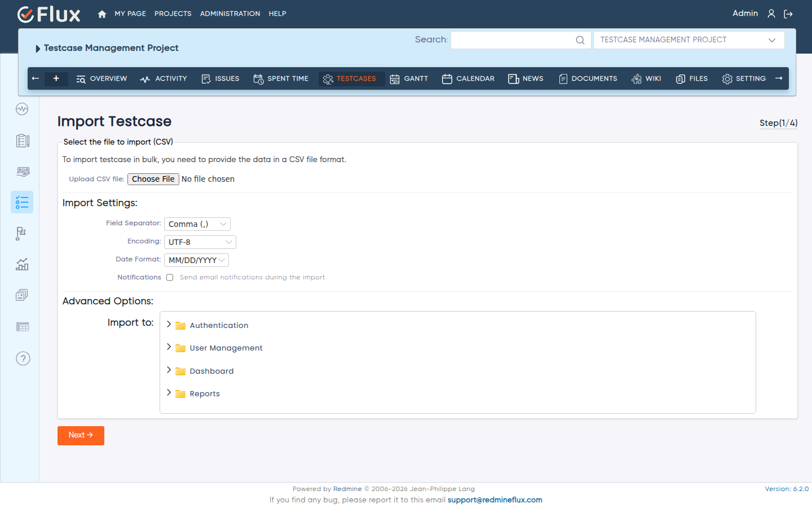Image resolution: width=812 pixels, height=508 pixels.
Task: Click the Reports folder icon
Action: click(x=180, y=394)
